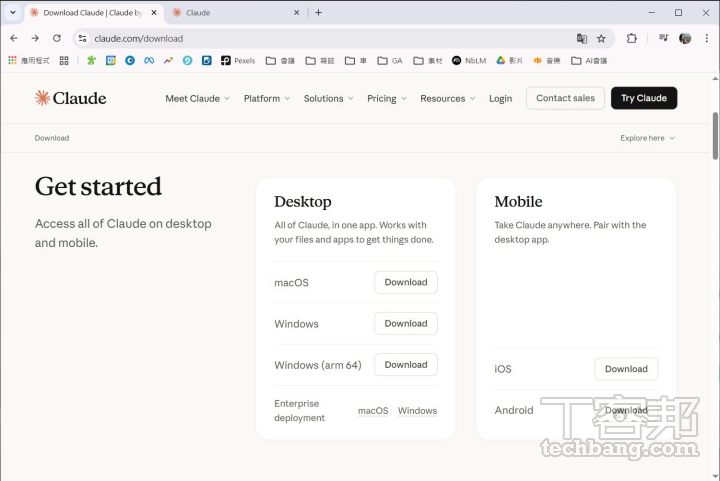Viewport: 720px width, 481px height.
Task: Open the teal spiral bookmark icon
Action: [x=187, y=61]
